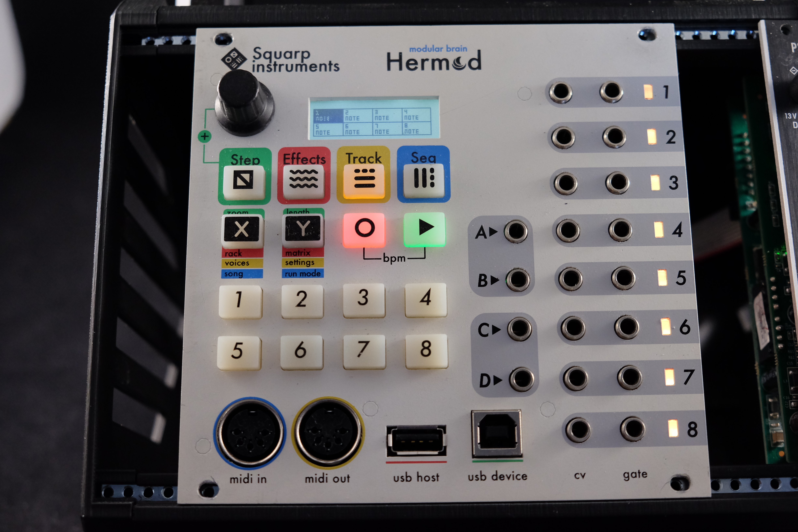The image size is (798, 532).
Task: Click the CV output jack for channel 1
Action: (561, 92)
